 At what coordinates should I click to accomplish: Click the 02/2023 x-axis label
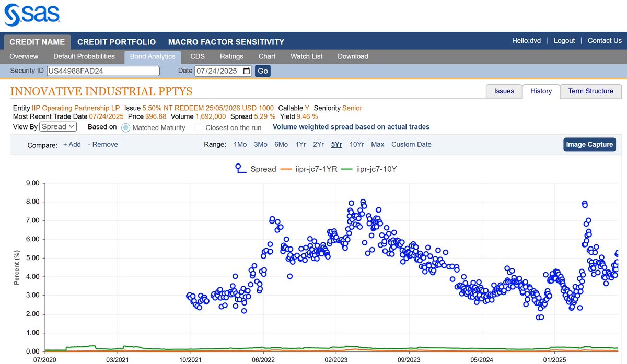coord(336,359)
